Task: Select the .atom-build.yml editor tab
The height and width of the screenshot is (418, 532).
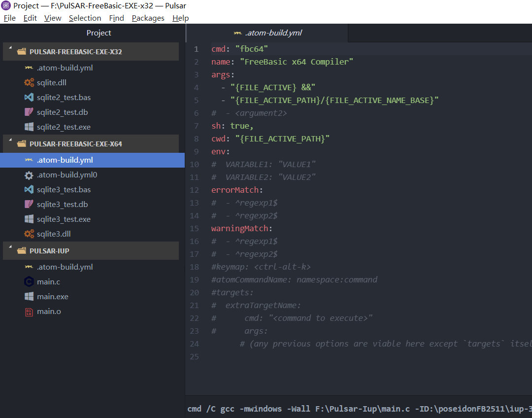Action: (267, 33)
